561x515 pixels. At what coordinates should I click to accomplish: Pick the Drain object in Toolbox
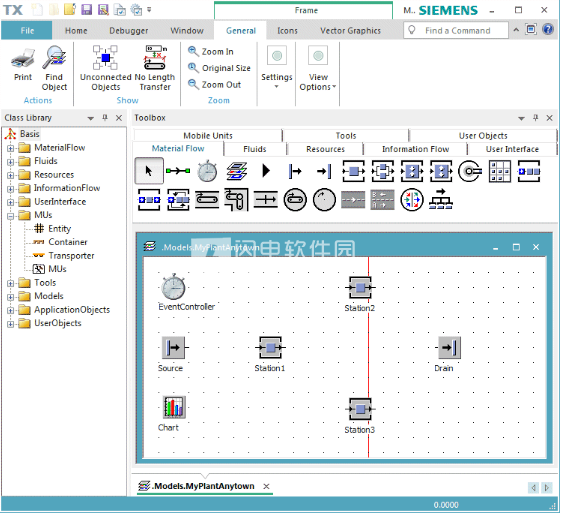325,171
